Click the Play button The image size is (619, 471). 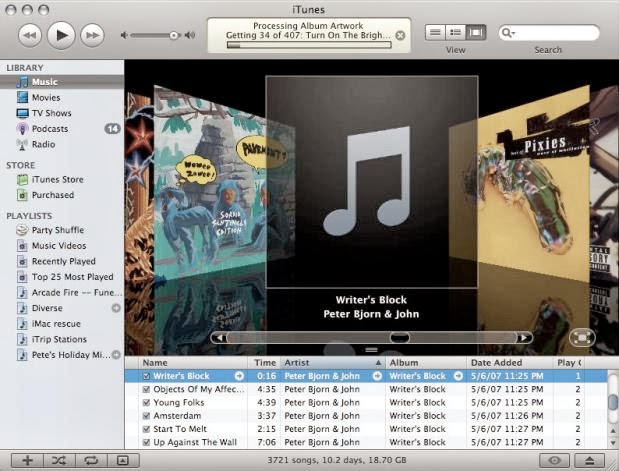[x=61, y=35]
